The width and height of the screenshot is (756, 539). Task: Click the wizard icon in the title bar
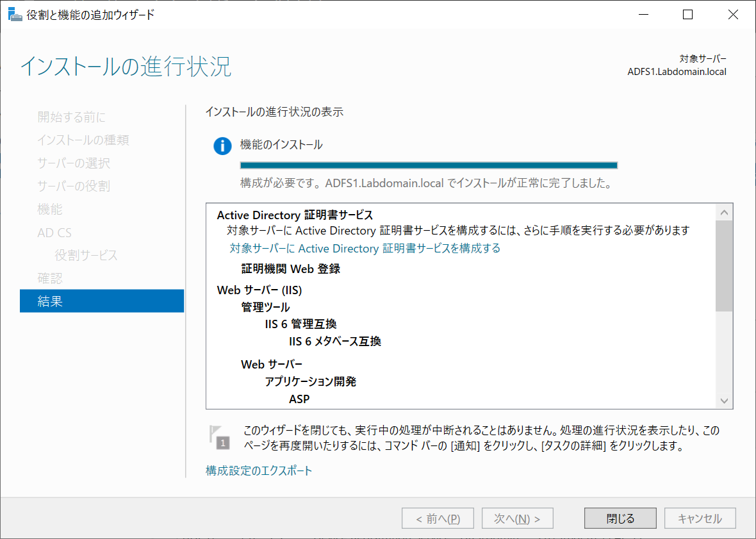(14, 13)
